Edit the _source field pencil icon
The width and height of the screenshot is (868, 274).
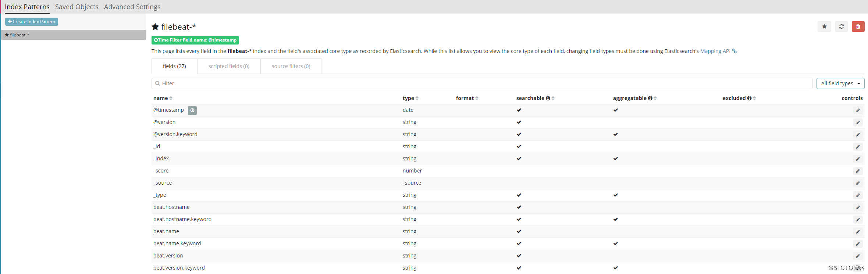[858, 183]
